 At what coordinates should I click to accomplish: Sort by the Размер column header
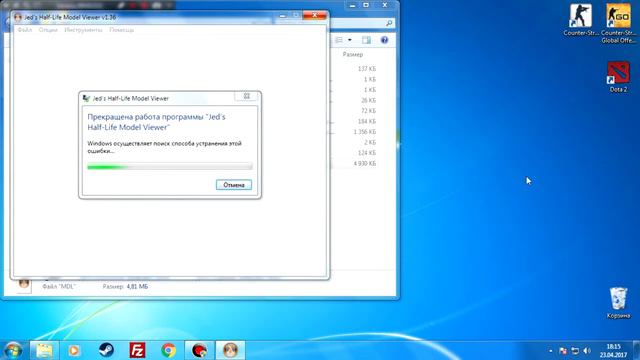[353, 54]
